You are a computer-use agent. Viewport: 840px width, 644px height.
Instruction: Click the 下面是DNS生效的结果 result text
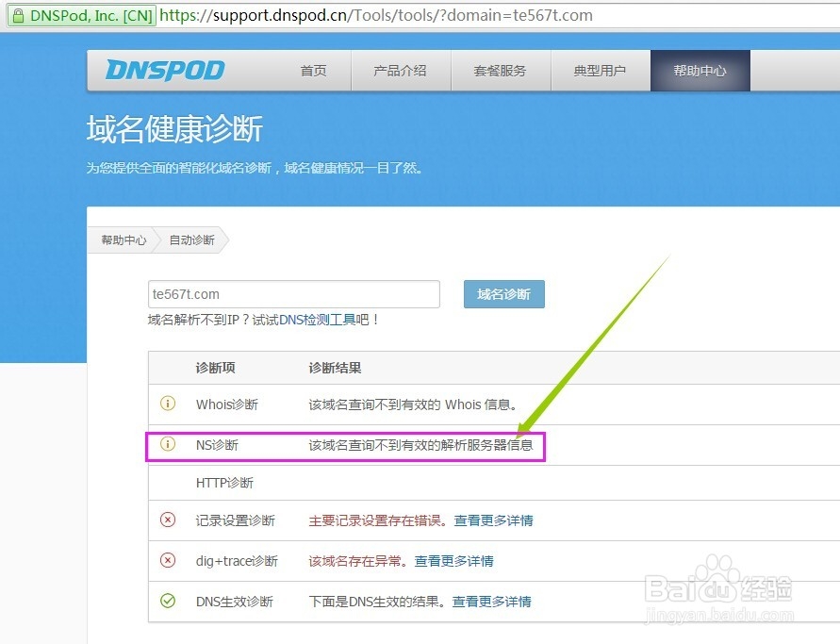(377, 602)
